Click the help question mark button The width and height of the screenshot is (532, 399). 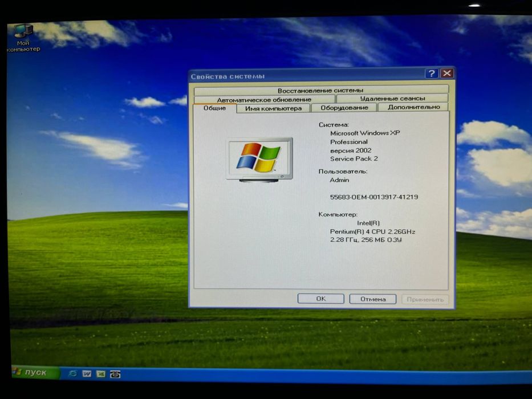[x=431, y=74]
